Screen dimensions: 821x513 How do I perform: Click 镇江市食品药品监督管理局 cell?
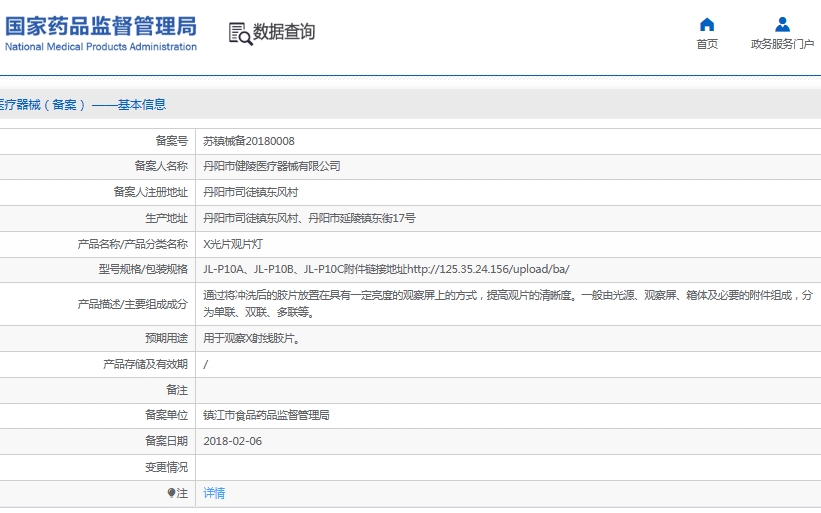coord(266,416)
